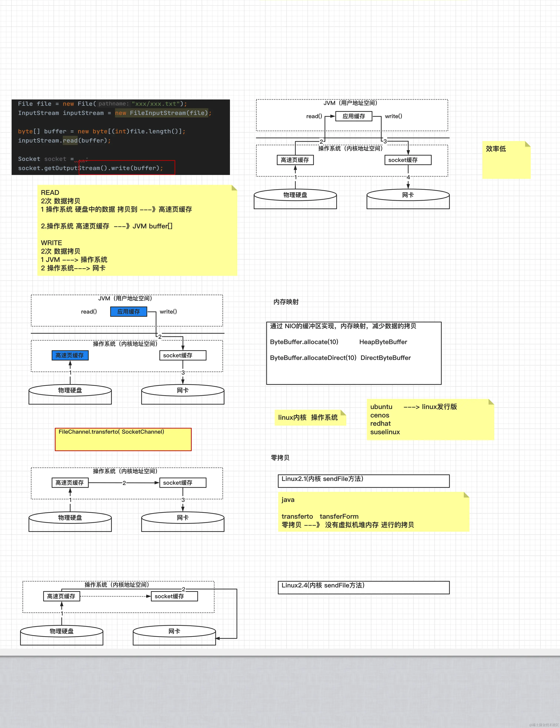
Task: Select the JVM（用户地址空间）title of the blue-box diagram
Action: (x=125, y=298)
